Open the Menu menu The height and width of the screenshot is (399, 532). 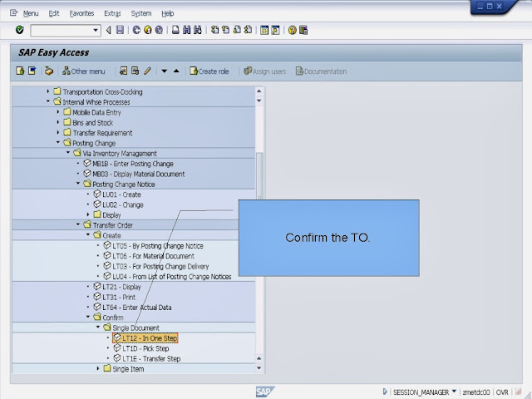point(31,13)
